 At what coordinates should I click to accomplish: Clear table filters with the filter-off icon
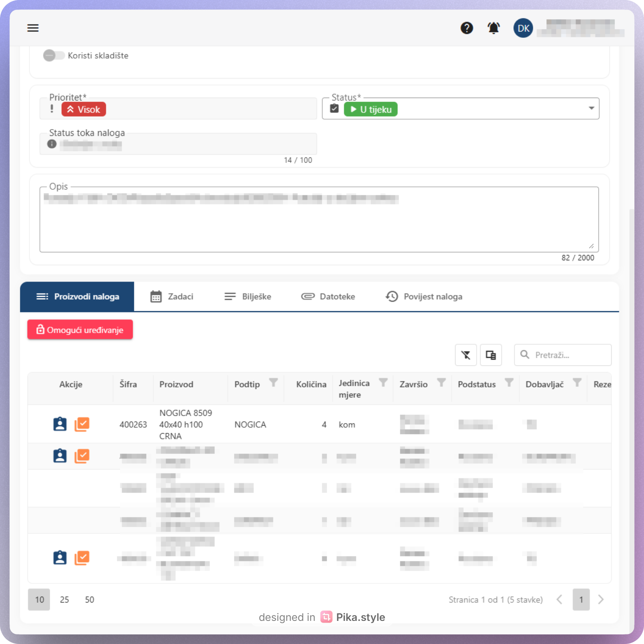click(465, 355)
